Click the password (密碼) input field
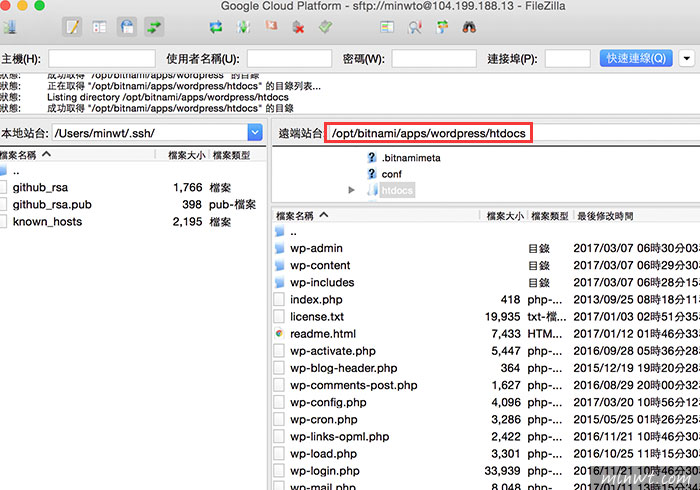The image size is (700, 490). (x=434, y=58)
